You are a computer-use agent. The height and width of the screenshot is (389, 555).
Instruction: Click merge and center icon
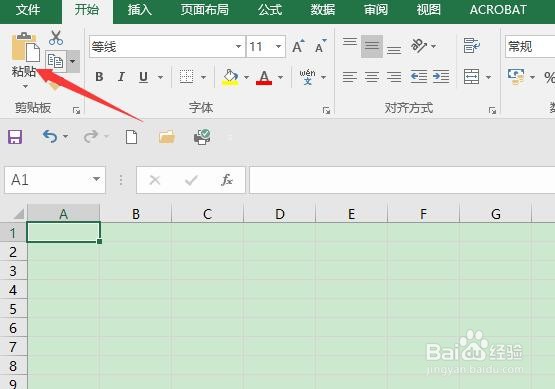471,76
